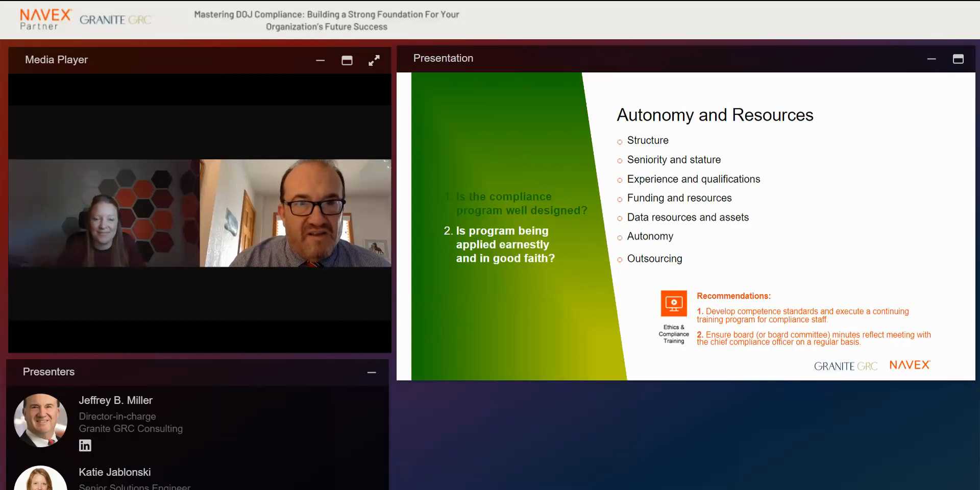Image resolution: width=980 pixels, height=490 pixels.
Task: Click the 'Seniority and stature' bullet
Action: [674, 160]
